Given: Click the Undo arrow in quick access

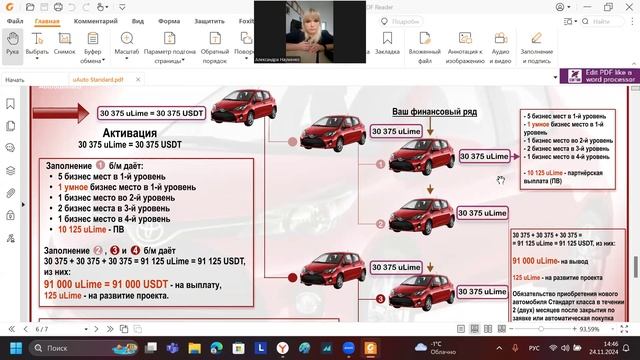Looking at the screenshot, I should [x=72, y=7].
